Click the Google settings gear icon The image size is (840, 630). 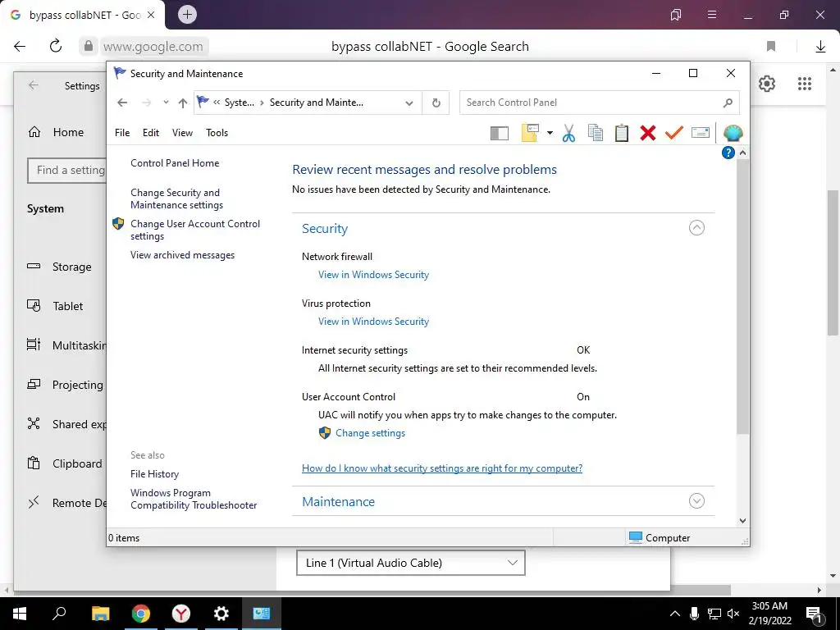pyautogui.click(x=767, y=84)
